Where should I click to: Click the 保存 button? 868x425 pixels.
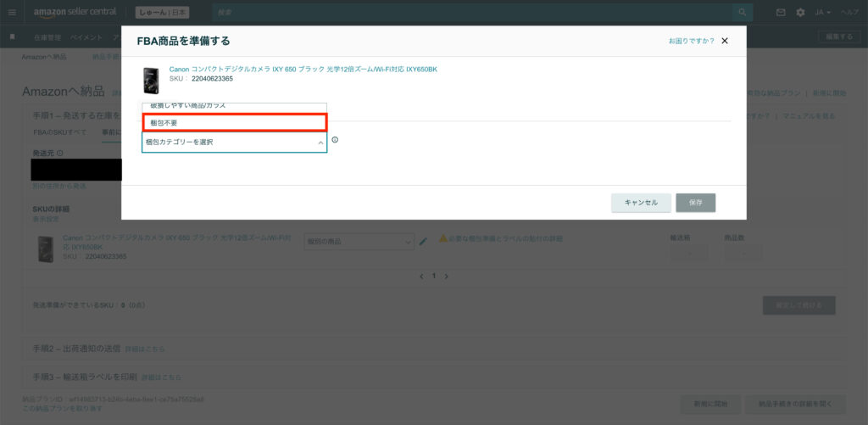point(696,203)
